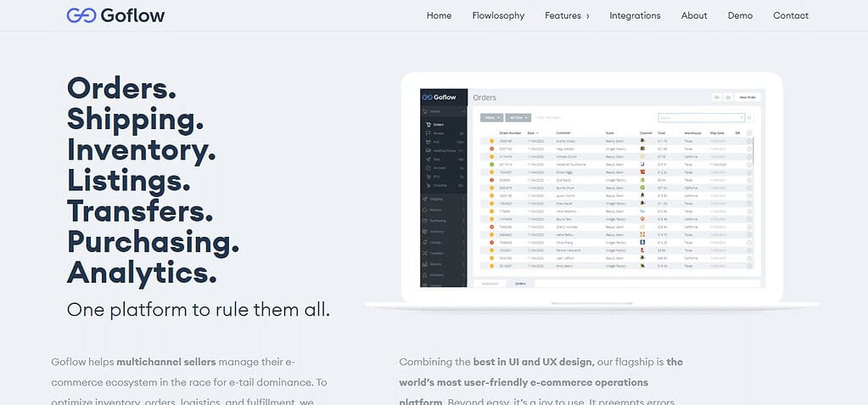Expand the Listings section in the app sidebar
This screenshot has width=868, height=405.
click(x=444, y=242)
